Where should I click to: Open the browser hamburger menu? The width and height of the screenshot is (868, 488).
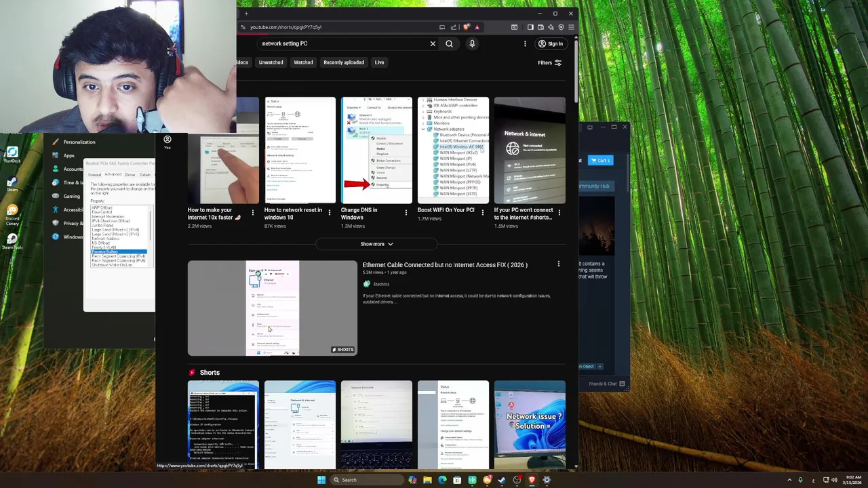(x=571, y=27)
